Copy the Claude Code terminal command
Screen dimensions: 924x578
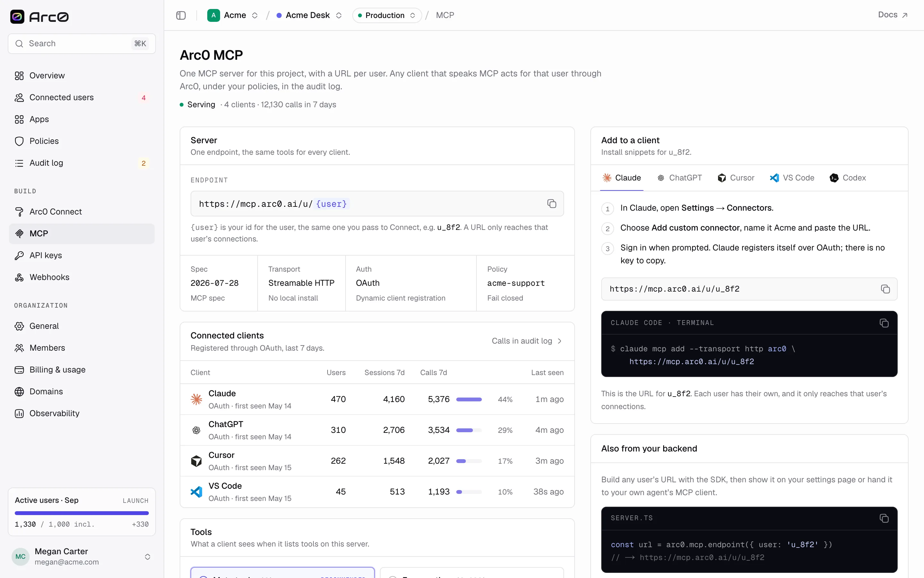pyautogui.click(x=884, y=323)
